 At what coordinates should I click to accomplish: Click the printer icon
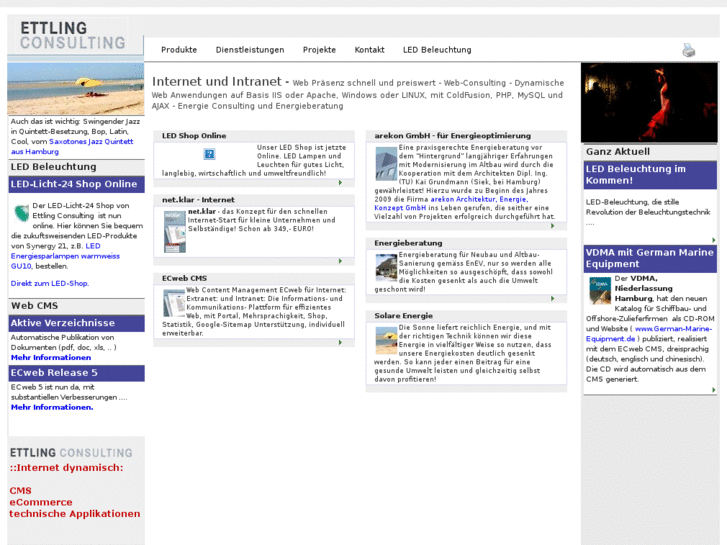[x=689, y=50]
